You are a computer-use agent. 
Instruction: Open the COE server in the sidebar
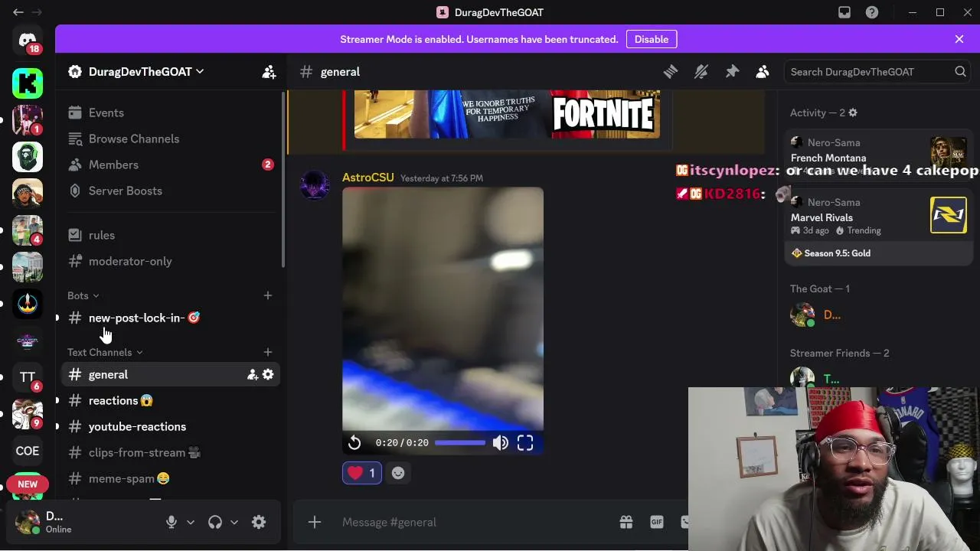pos(28,451)
